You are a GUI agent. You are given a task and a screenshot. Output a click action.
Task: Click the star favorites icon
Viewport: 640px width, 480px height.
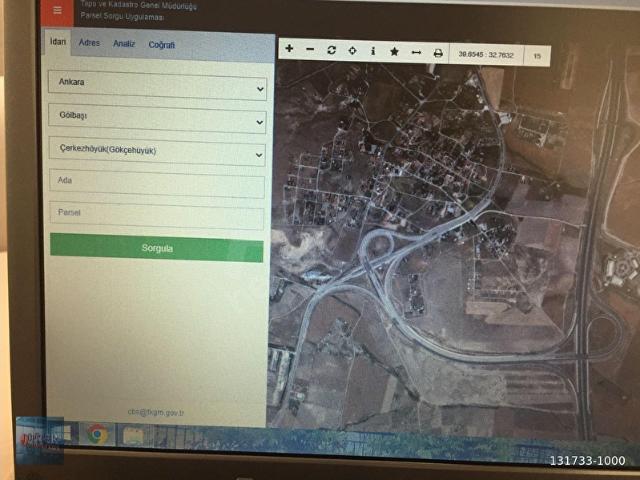[x=394, y=51]
